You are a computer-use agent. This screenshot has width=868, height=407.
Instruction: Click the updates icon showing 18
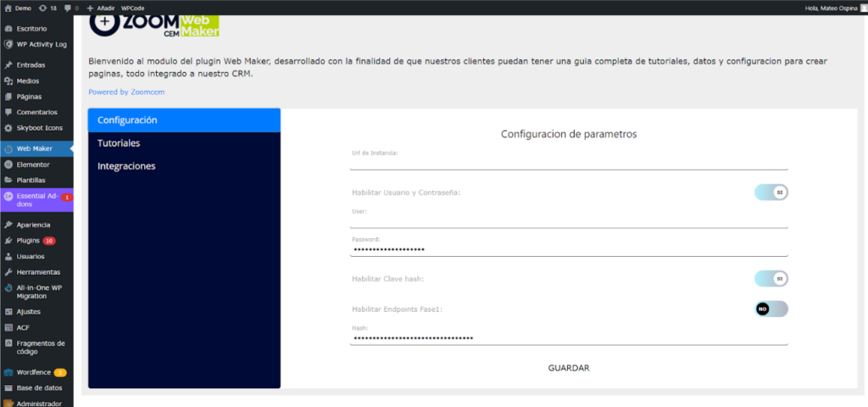tap(43, 8)
